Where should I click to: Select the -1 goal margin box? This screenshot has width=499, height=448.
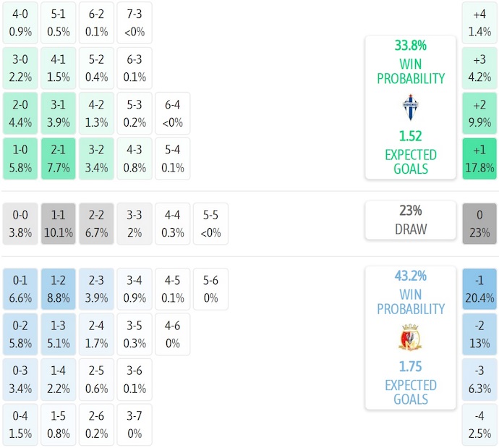click(x=479, y=288)
